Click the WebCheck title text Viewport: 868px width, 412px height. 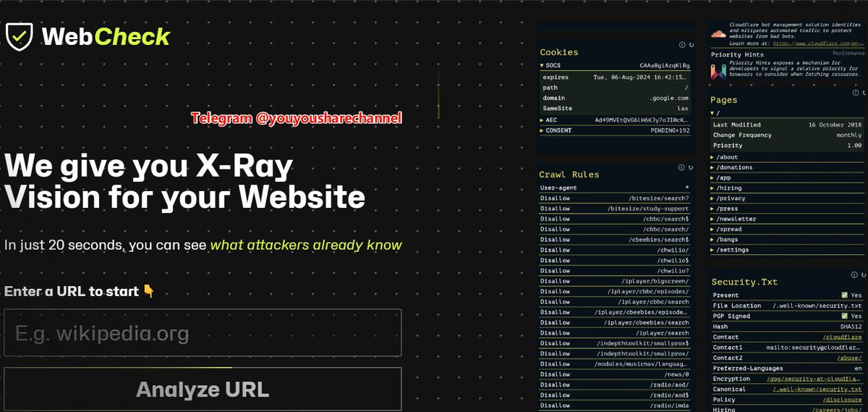tap(106, 36)
